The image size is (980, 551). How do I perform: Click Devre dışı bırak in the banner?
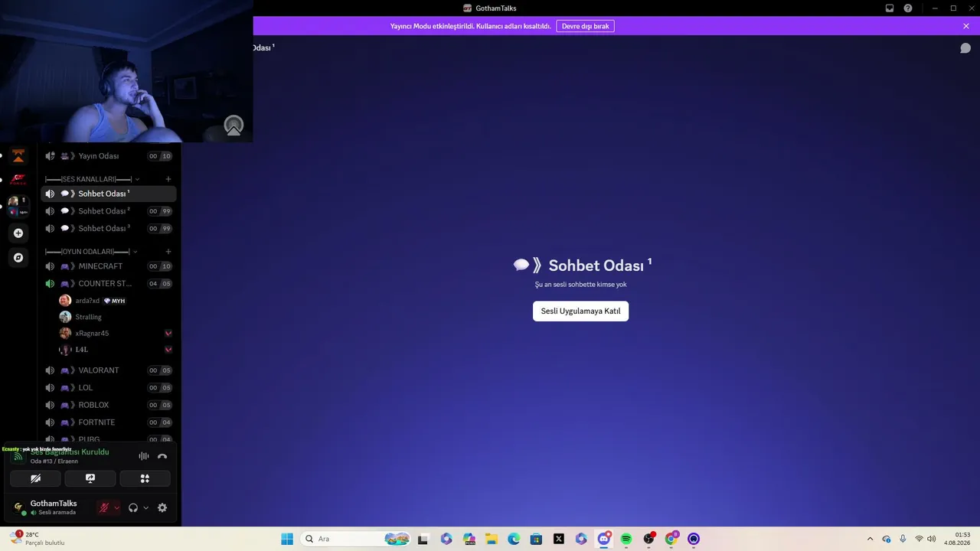pyautogui.click(x=586, y=26)
